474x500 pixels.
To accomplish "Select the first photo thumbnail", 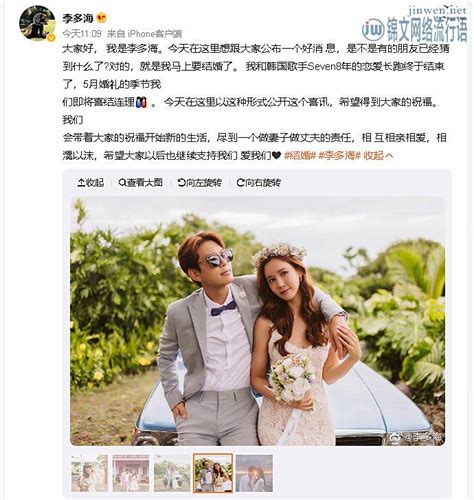I will [90, 473].
